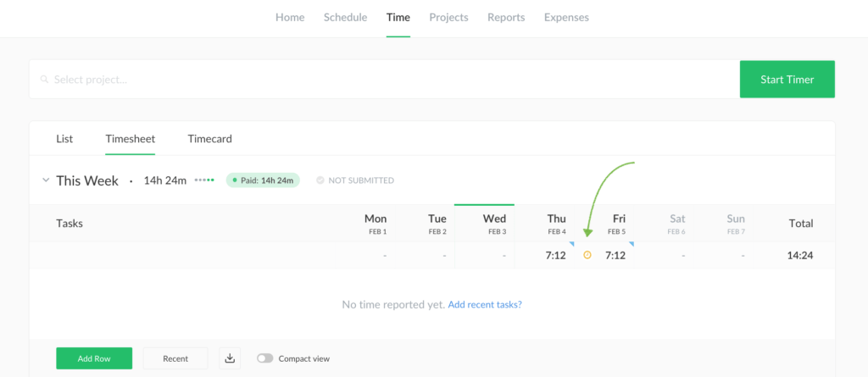Open the Reports menu item

pyautogui.click(x=506, y=17)
